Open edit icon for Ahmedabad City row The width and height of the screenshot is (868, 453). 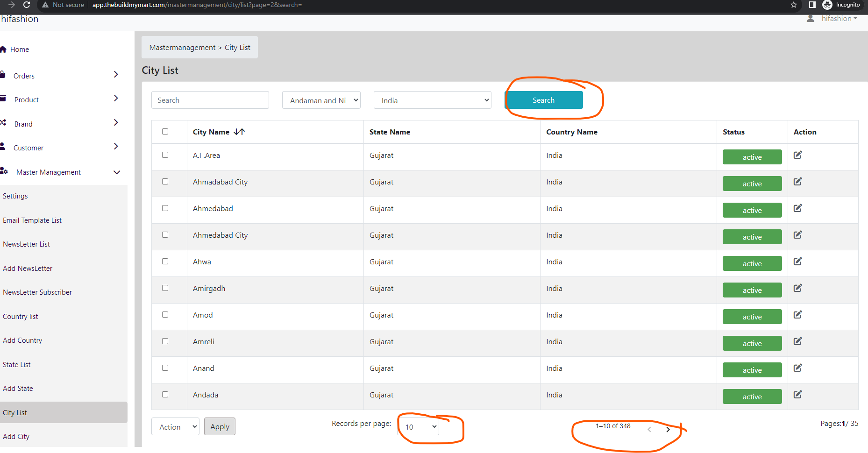(797, 234)
